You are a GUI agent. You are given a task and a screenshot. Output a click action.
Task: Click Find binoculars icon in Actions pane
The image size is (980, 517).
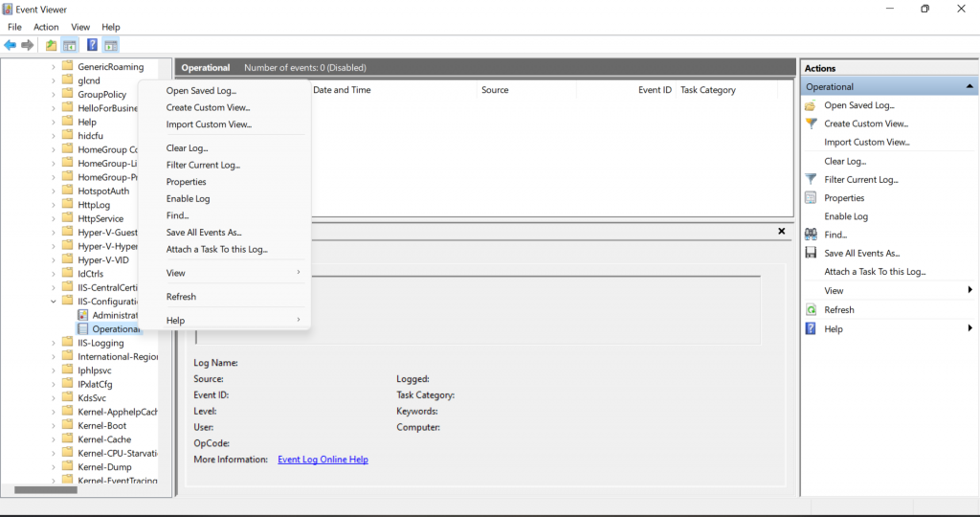tap(811, 235)
